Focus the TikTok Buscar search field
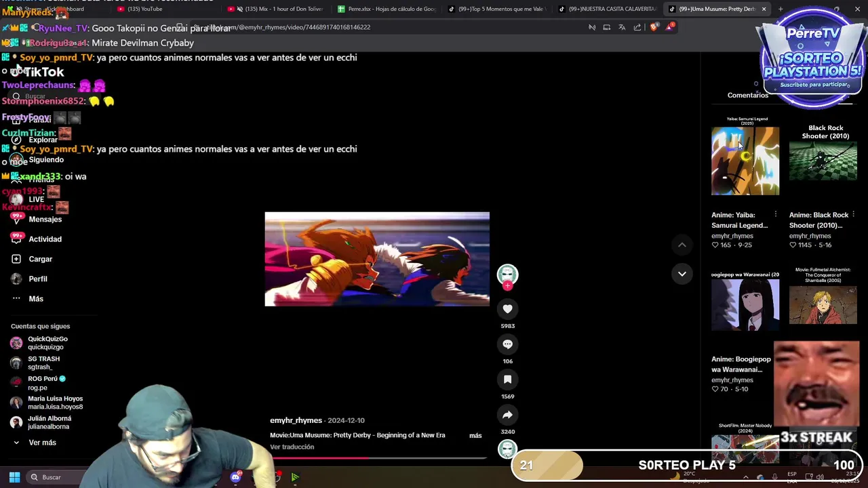Image resolution: width=868 pixels, height=488 pixels. [54, 96]
